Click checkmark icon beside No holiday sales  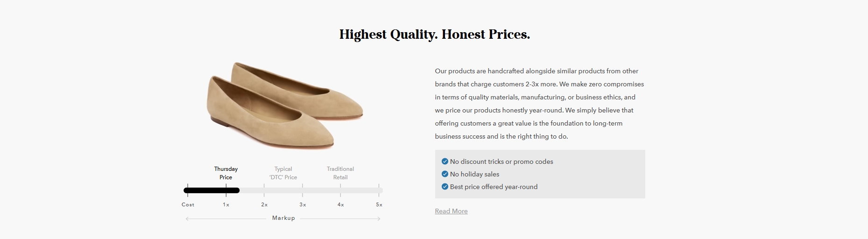click(445, 174)
